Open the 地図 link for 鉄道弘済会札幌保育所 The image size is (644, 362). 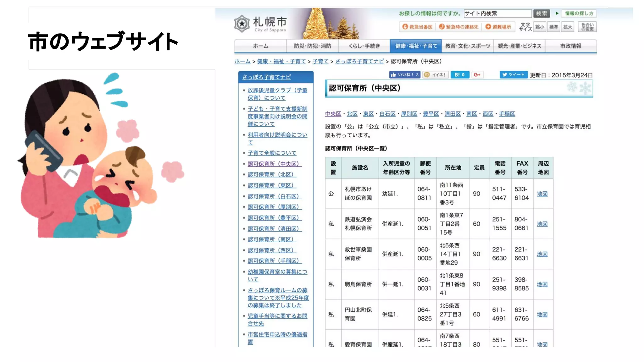pyautogui.click(x=542, y=224)
